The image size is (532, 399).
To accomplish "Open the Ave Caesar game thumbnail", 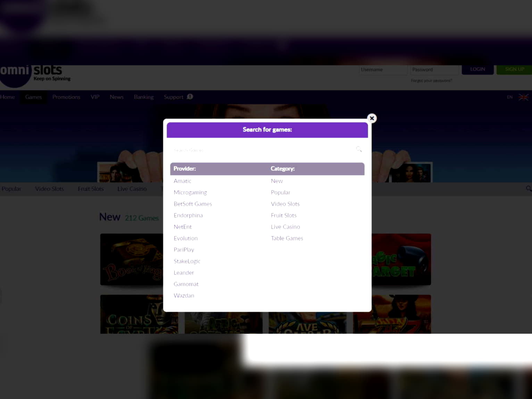I will coord(307,323).
